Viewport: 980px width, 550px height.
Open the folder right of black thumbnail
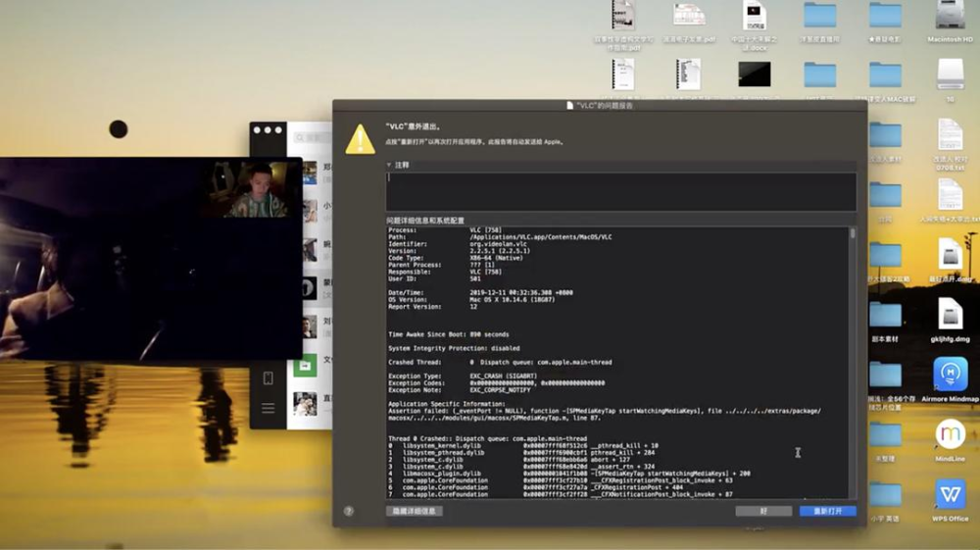pos(820,75)
